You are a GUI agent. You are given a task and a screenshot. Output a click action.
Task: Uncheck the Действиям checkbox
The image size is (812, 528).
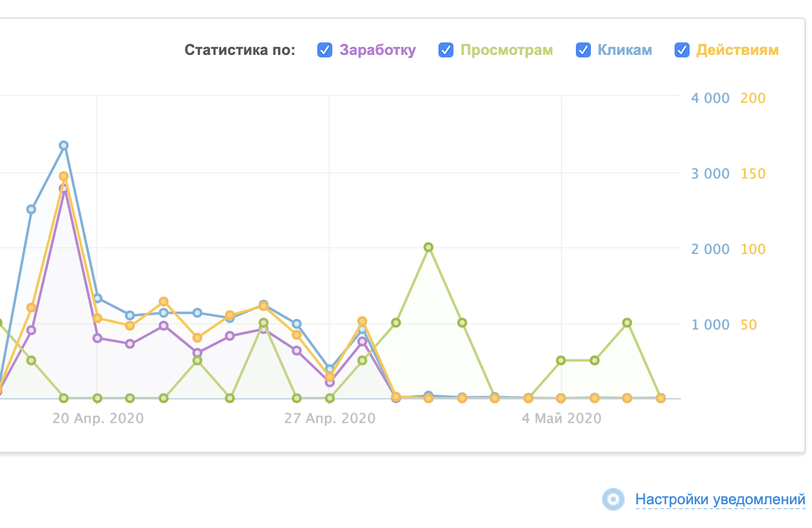point(682,50)
